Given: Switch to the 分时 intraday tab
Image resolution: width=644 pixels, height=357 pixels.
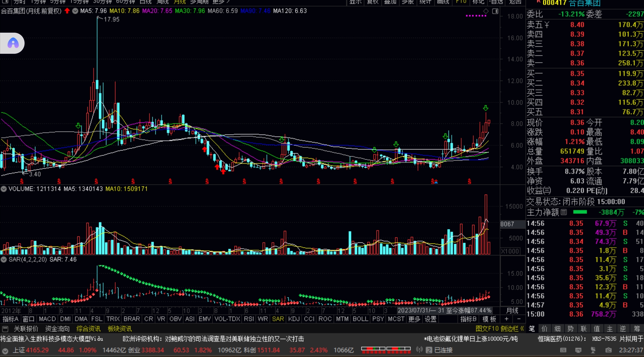Looking at the screenshot, I should tap(19, 2).
